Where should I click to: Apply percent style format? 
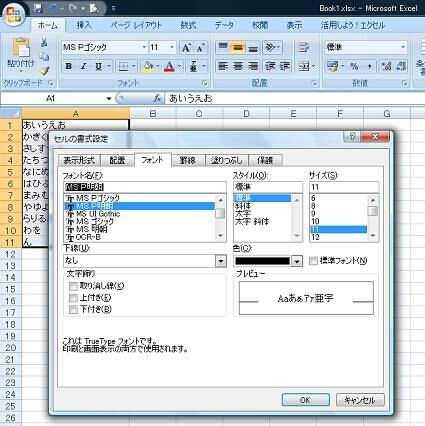(x=354, y=66)
